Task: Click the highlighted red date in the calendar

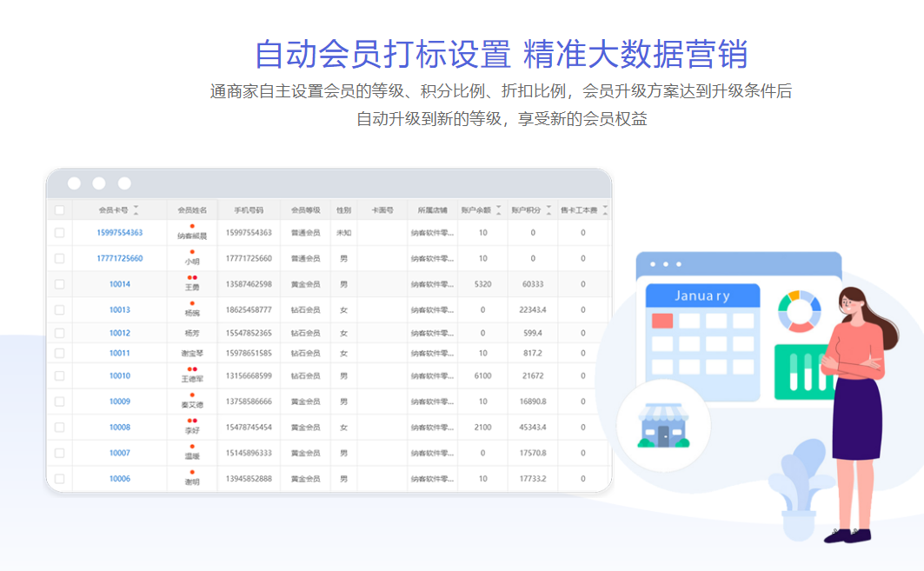Action: click(x=662, y=321)
